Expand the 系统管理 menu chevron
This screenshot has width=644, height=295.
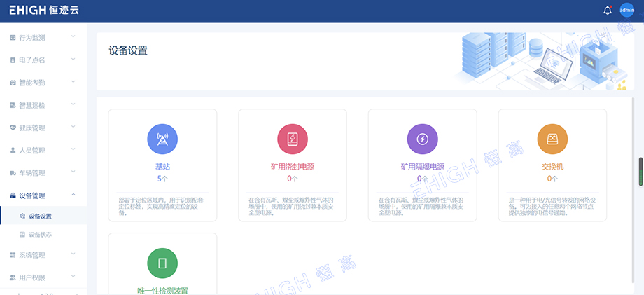[x=73, y=254]
